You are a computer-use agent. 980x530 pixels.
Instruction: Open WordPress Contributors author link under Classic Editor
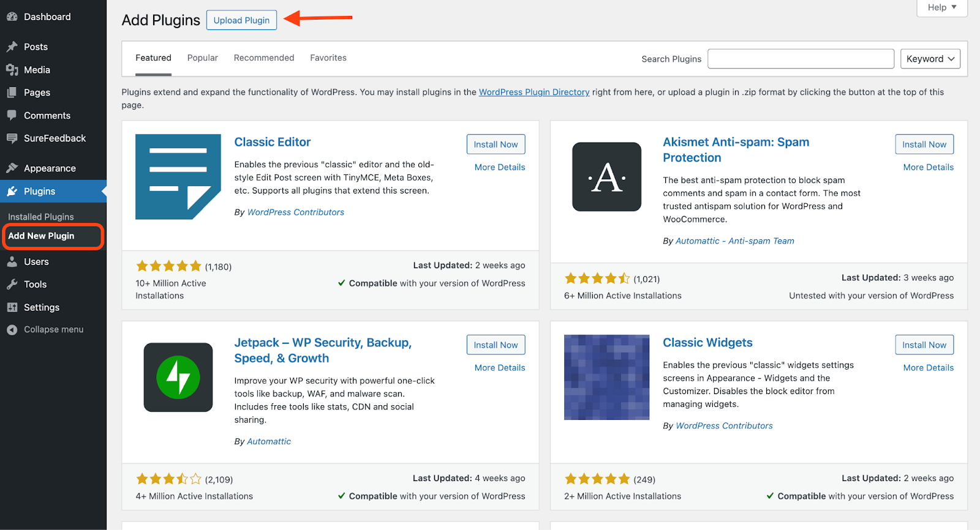point(296,212)
